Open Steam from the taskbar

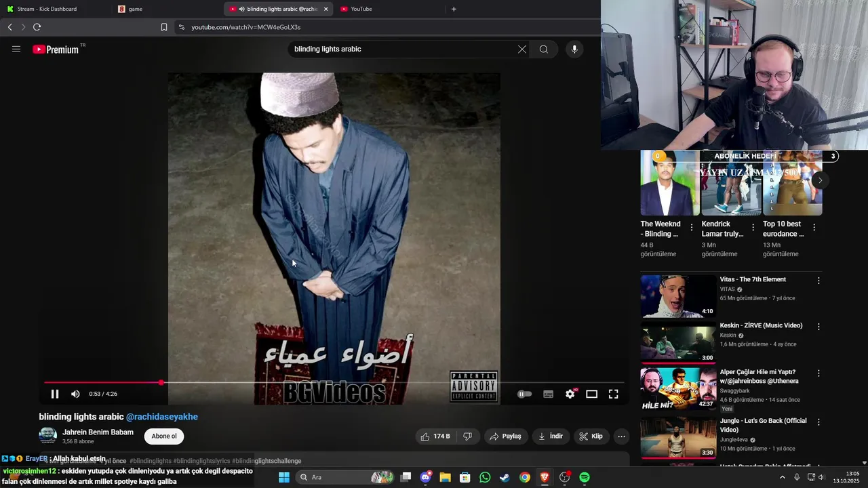click(505, 477)
